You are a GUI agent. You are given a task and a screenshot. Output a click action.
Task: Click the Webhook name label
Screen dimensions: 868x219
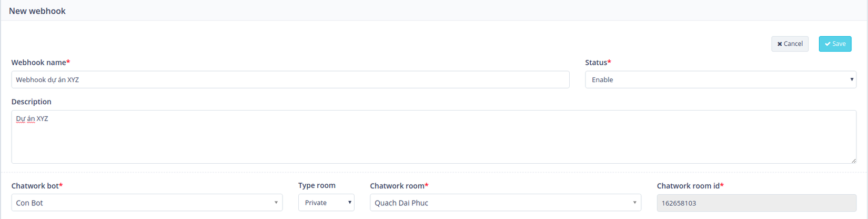(39, 63)
